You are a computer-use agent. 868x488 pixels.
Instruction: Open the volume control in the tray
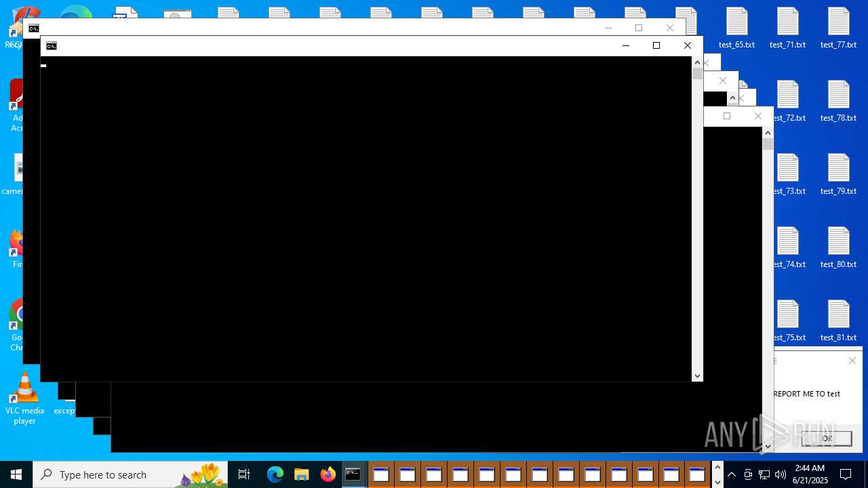pyautogui.click(x=781, y=474)
